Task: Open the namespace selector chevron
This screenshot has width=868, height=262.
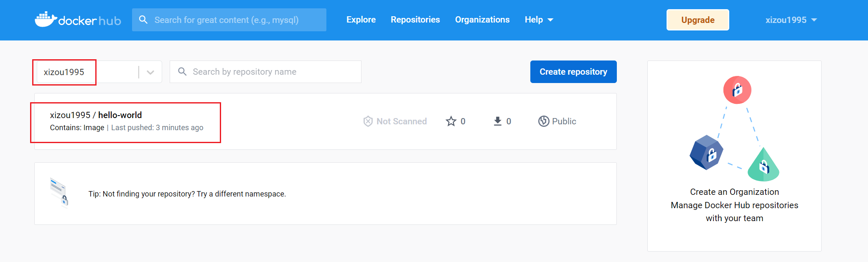Action: tap(150, 72)
